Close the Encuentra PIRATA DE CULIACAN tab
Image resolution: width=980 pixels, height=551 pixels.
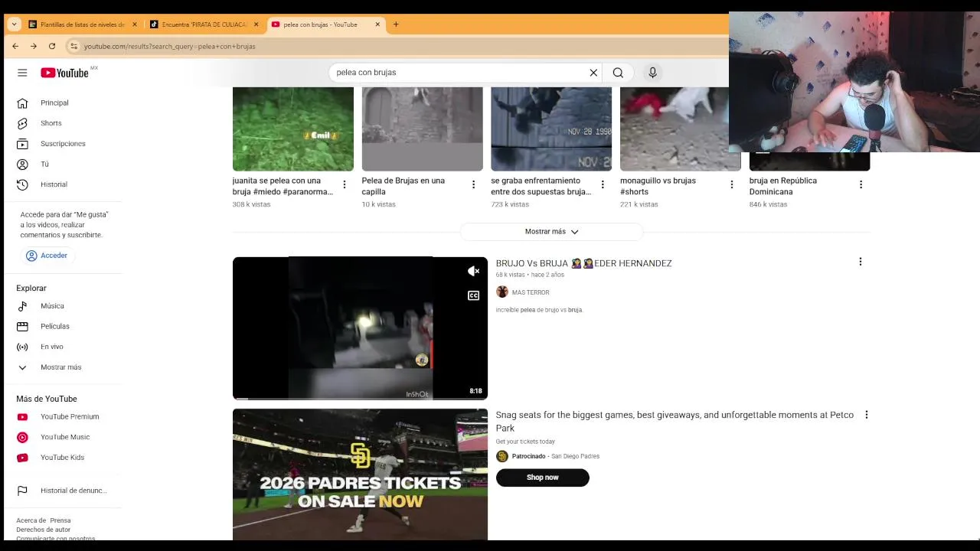pos(256,24)
